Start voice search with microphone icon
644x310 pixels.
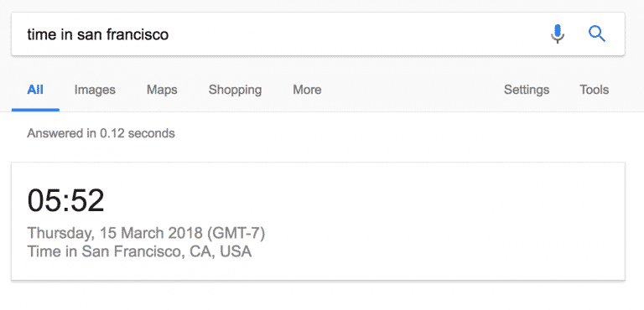pyautogui.click(x=558, y=34)
